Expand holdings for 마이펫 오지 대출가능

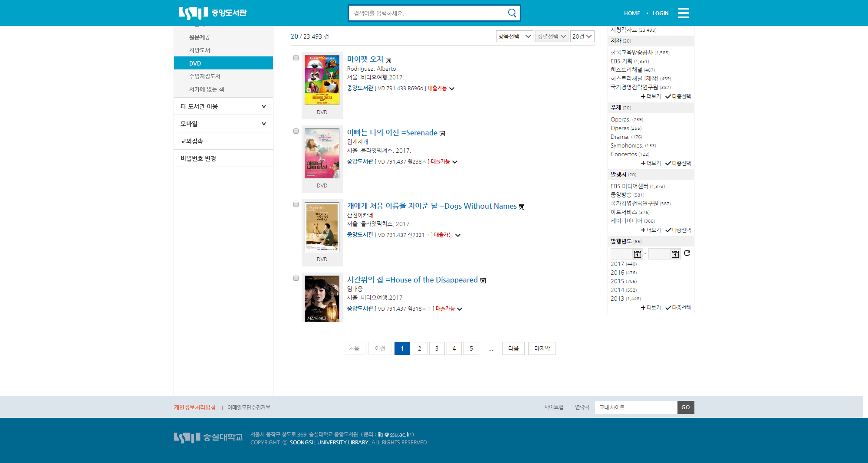(452, 89)
